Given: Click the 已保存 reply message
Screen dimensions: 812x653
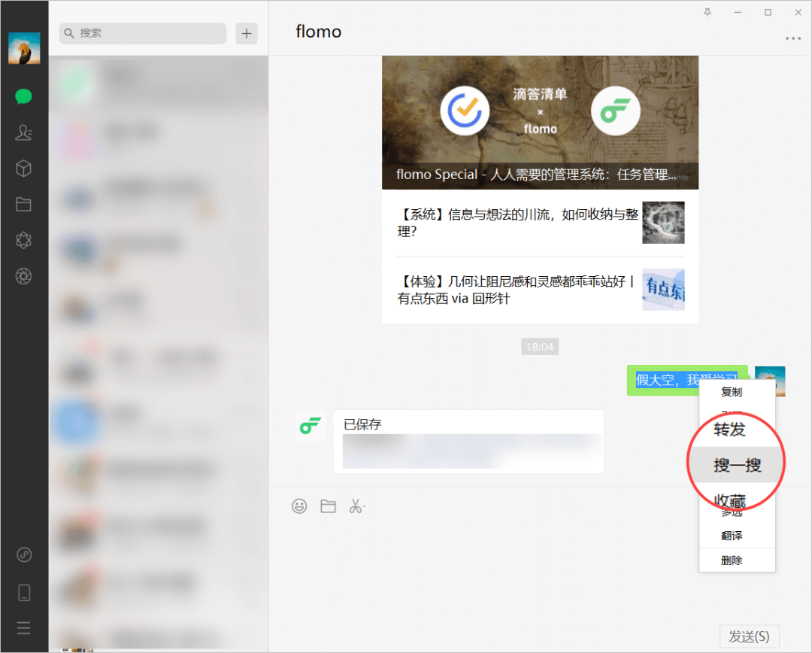Looking at the screenshot, I should coord(468,442).
